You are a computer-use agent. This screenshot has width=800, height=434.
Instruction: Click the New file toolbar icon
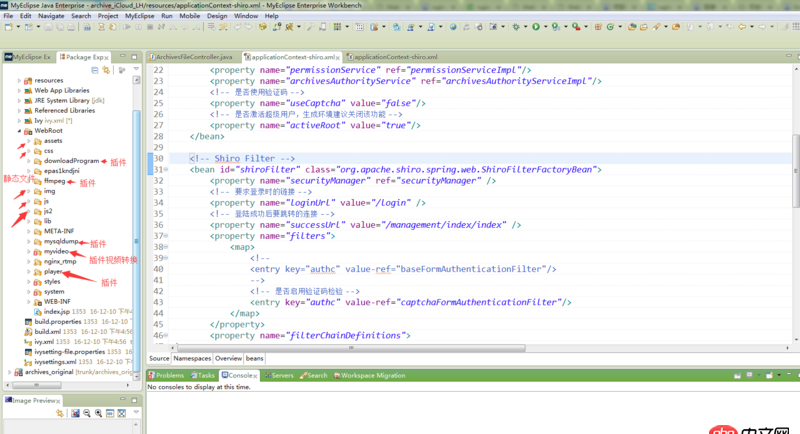click(x=9, y=27)
